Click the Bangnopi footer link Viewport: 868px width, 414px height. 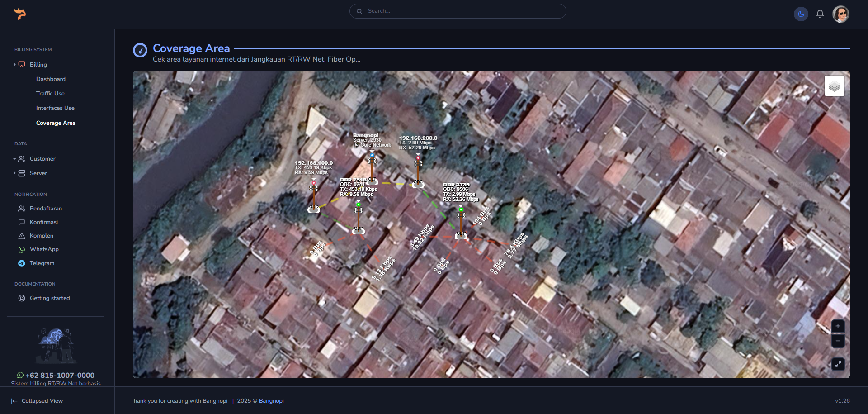271,401
